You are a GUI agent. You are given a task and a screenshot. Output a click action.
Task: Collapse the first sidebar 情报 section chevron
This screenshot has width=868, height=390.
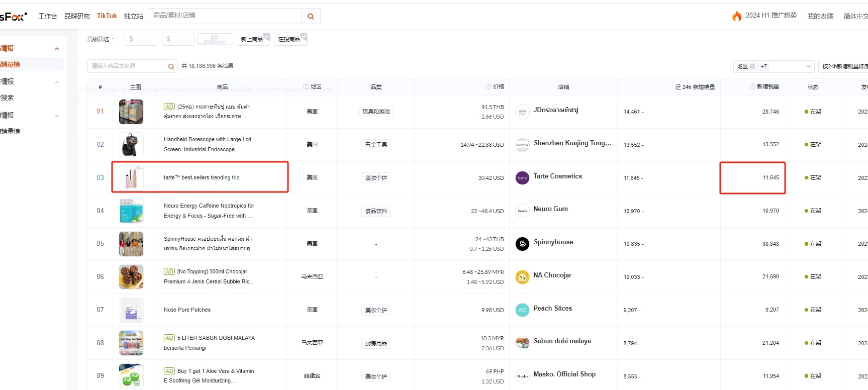[57, 49]
